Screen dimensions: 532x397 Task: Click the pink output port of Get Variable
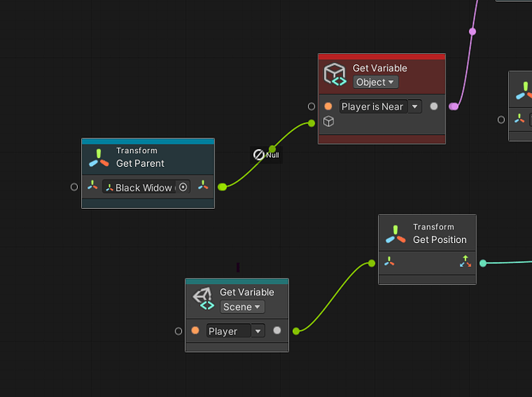click(x=453, y=106)
